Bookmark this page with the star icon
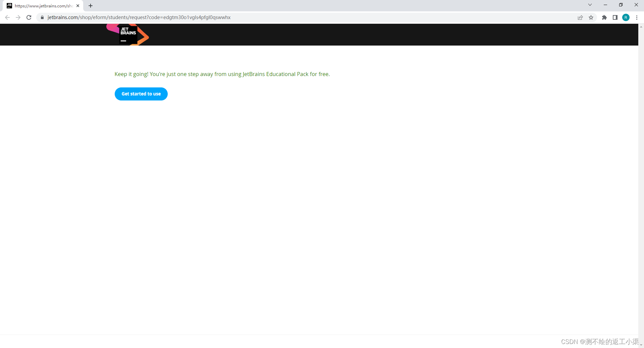The height and width of the screenshot is (348, 644). tap(591, 17)
